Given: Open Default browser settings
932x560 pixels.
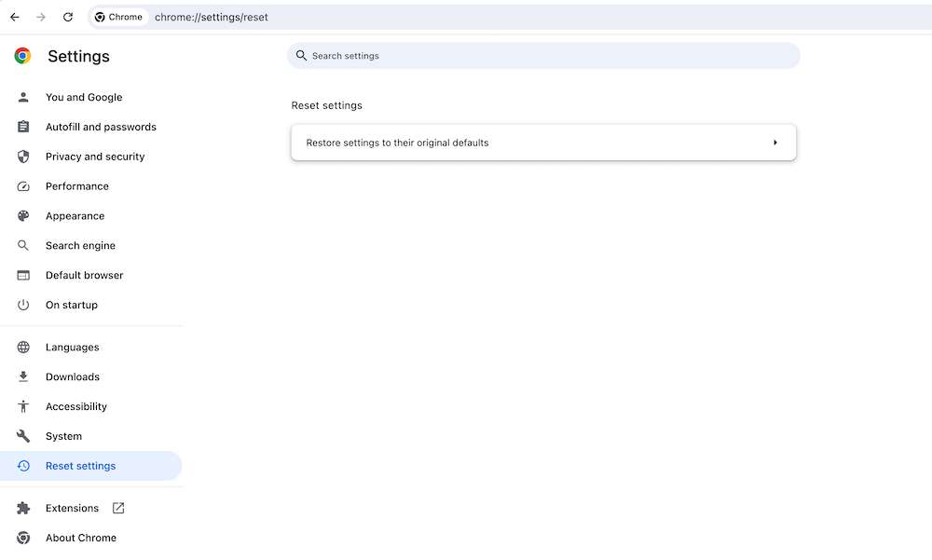Looking at the screenshot, I should tap(84, 276).
